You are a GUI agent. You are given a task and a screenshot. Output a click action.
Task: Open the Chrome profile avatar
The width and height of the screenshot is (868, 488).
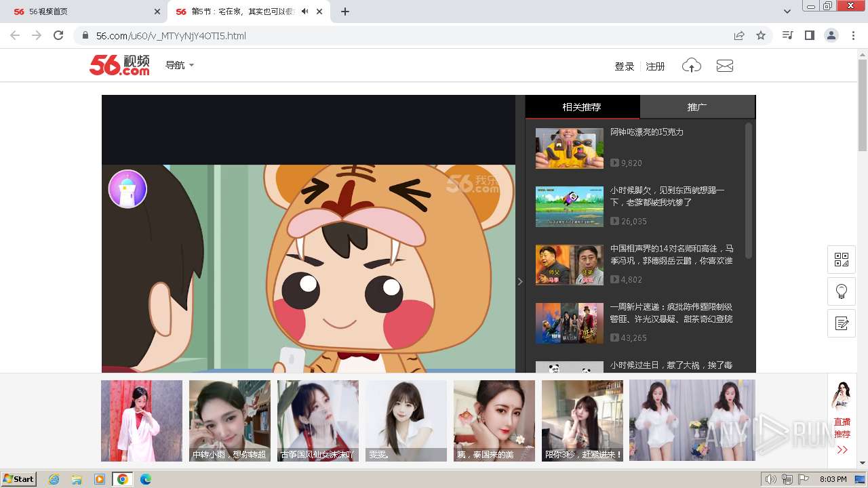pyautogui.click(x=831, y=35)
